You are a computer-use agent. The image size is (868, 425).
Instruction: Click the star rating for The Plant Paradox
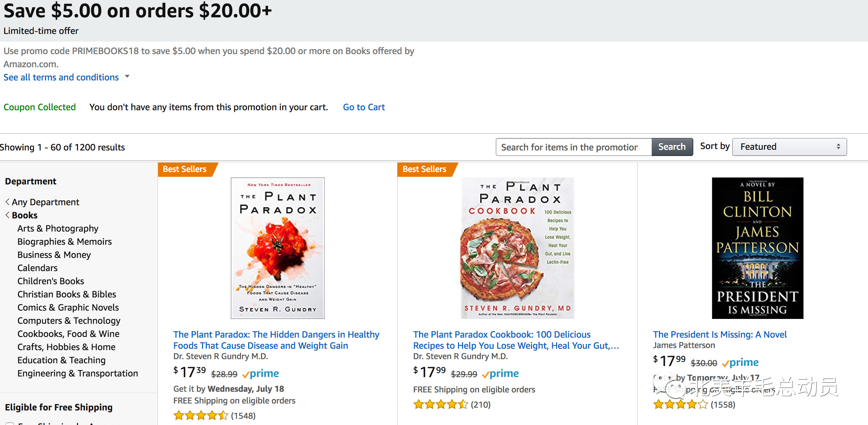point(201,415)
